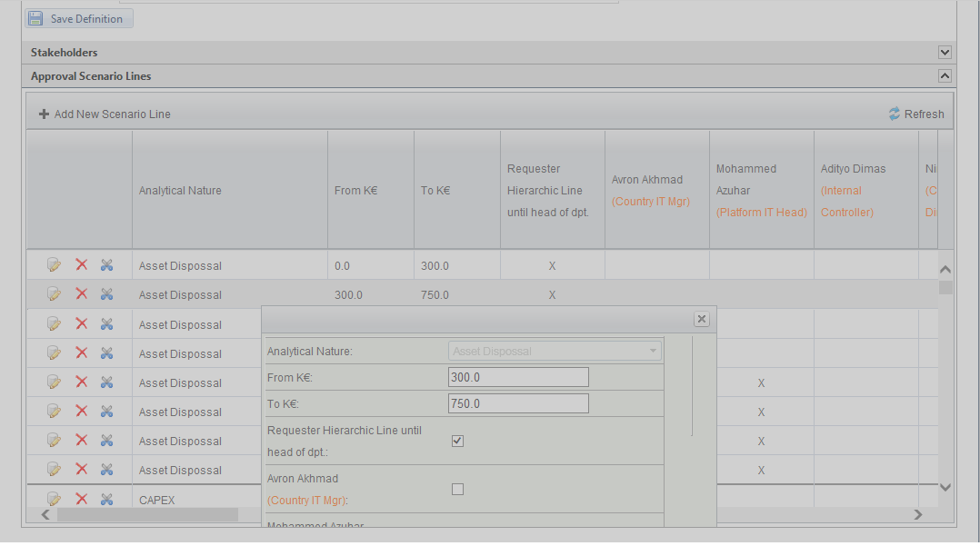Click the blue tools icon on CAPEX row

[106, 499]
